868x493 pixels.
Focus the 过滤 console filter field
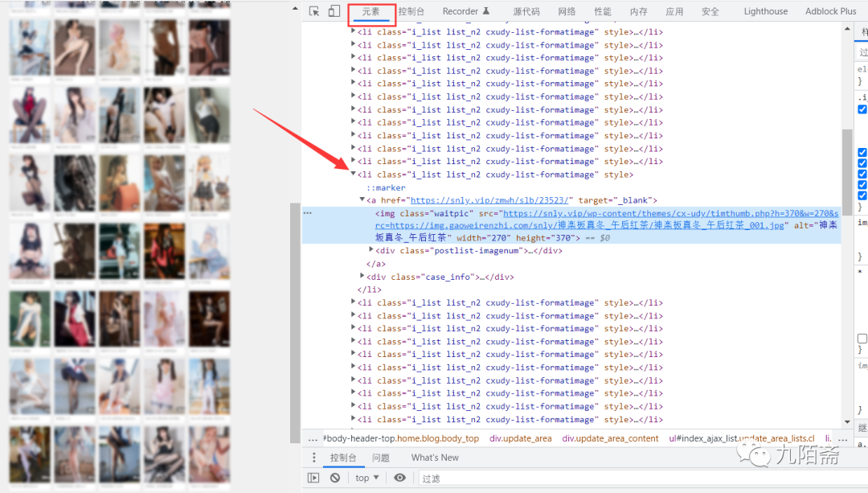(x=642, y=478)
